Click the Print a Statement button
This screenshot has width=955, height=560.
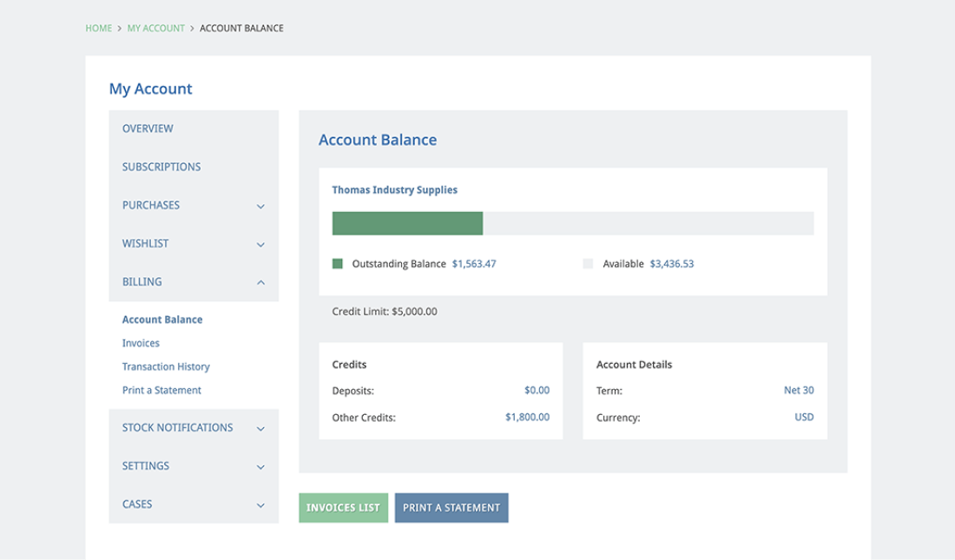pyautogui.click(x=451, y=507)
